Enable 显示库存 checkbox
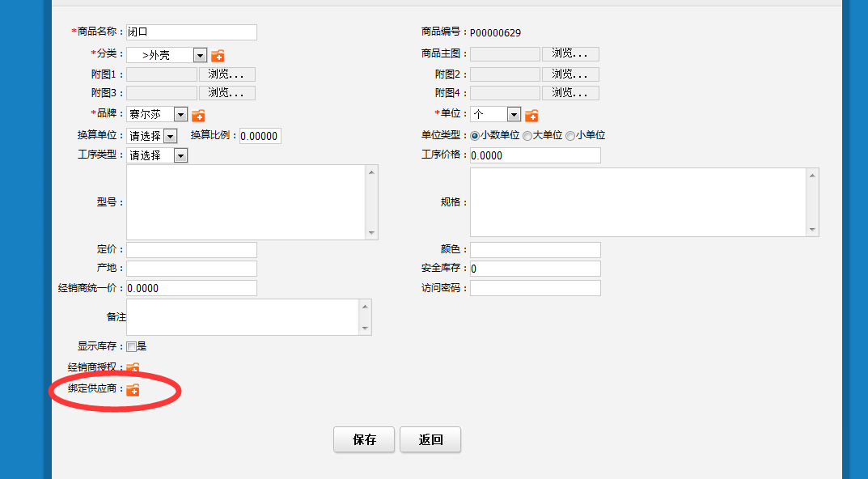 click(x=131, y=346)
